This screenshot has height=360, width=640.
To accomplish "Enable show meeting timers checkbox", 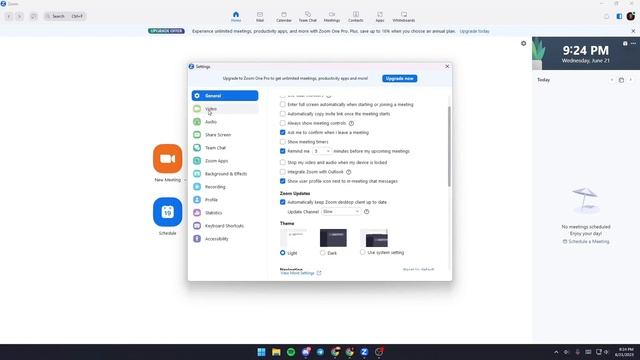I will [282, 142].
